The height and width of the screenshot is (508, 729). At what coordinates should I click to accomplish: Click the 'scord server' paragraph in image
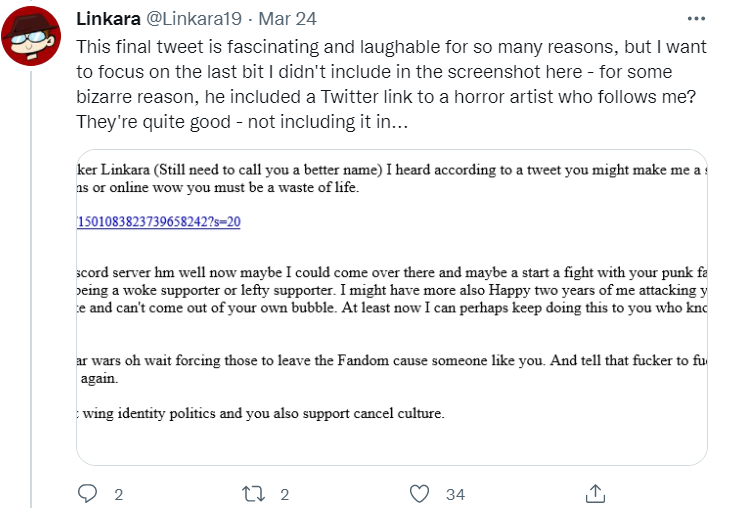[x=392, y=290]
